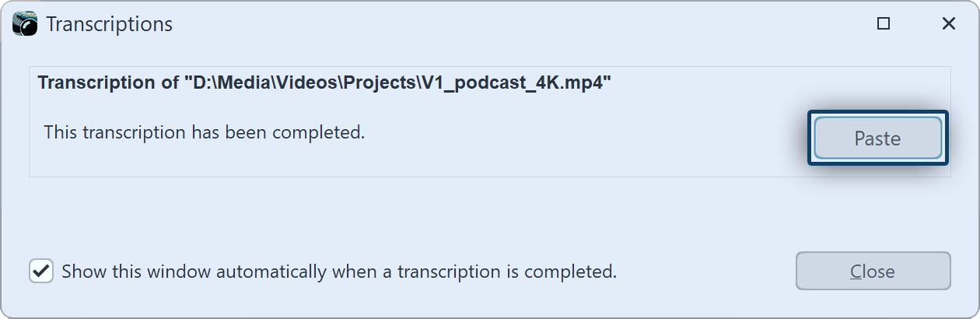Screen dimensions: 980x319
Task: Click the Transcriptions title text
Action: coord(109,24)
